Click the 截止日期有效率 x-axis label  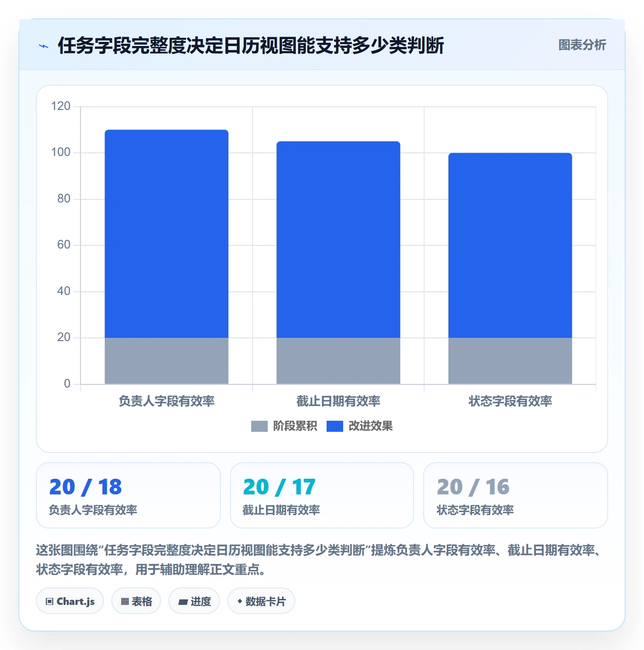tap(338, 401)
